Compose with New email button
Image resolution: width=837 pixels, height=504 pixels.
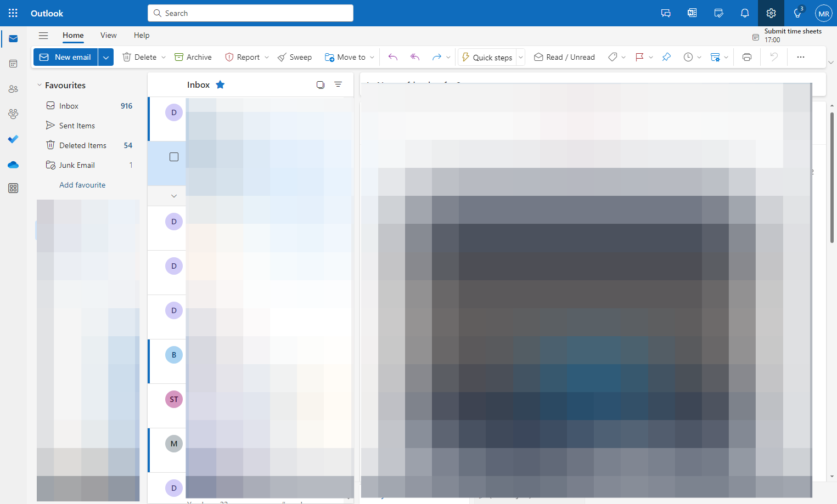click(x=66, y=57)
